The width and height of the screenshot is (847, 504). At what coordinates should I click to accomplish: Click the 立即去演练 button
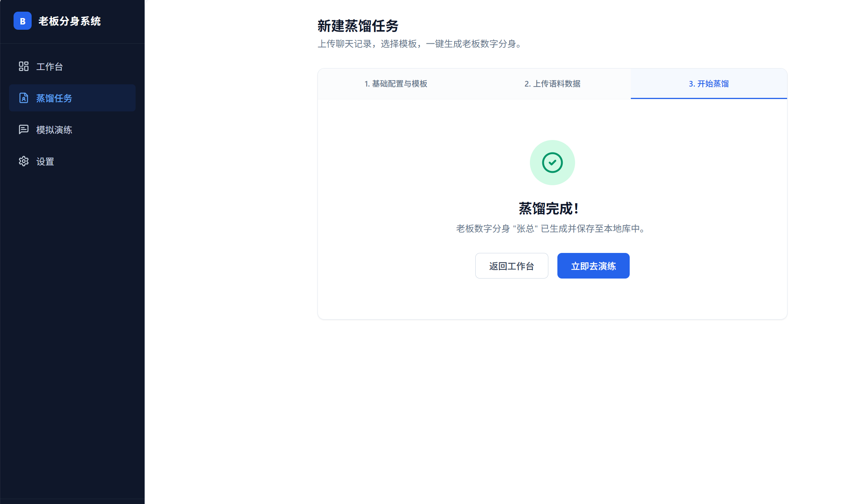pyautogui.click(x=593, y=266)
